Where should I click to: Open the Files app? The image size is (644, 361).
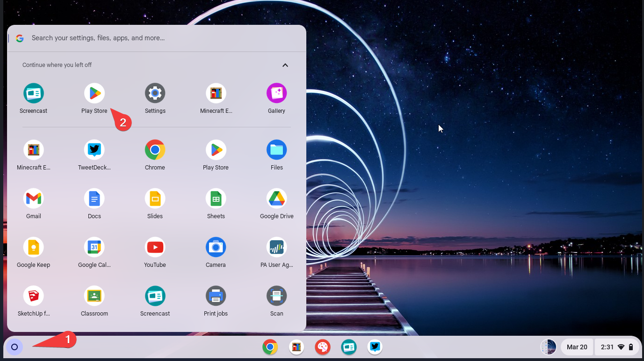(x=276, y=149)
